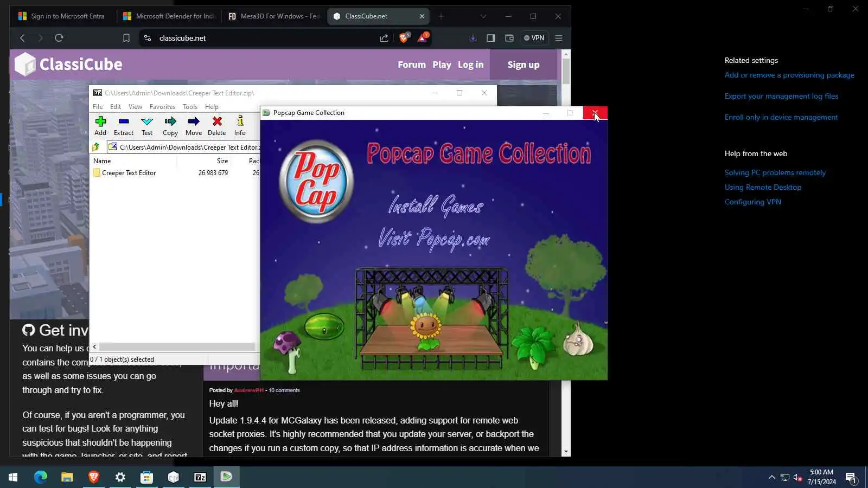This screenshot has height=488, width=868.
Task: Open the View menu in 7-Zip
Action: pyautogui.click(x=135, y=107)
